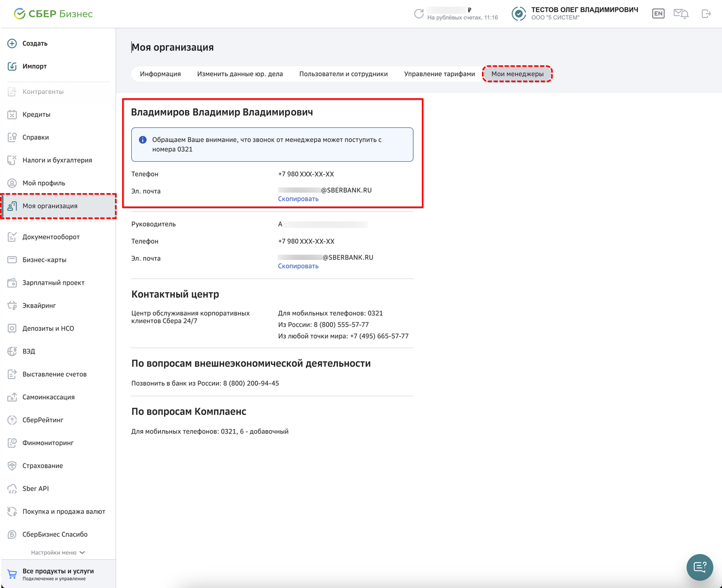Click the Бизнес-карты card icon
The height and width of the screenshot is (588, 722).
click(x=12, y=260)
